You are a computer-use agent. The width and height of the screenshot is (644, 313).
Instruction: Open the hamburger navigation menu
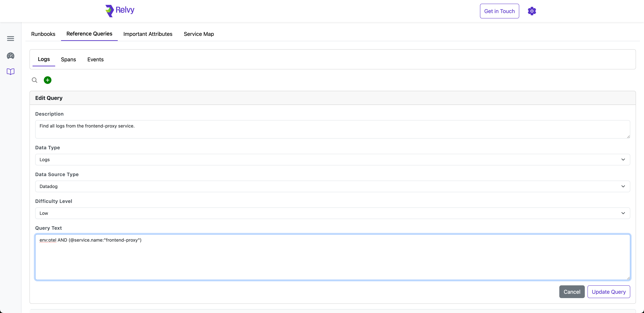[10, 38]
